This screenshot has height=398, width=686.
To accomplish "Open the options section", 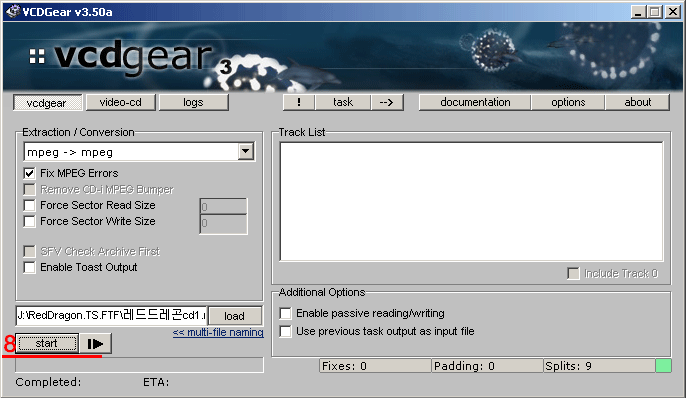I will (568, 102).
